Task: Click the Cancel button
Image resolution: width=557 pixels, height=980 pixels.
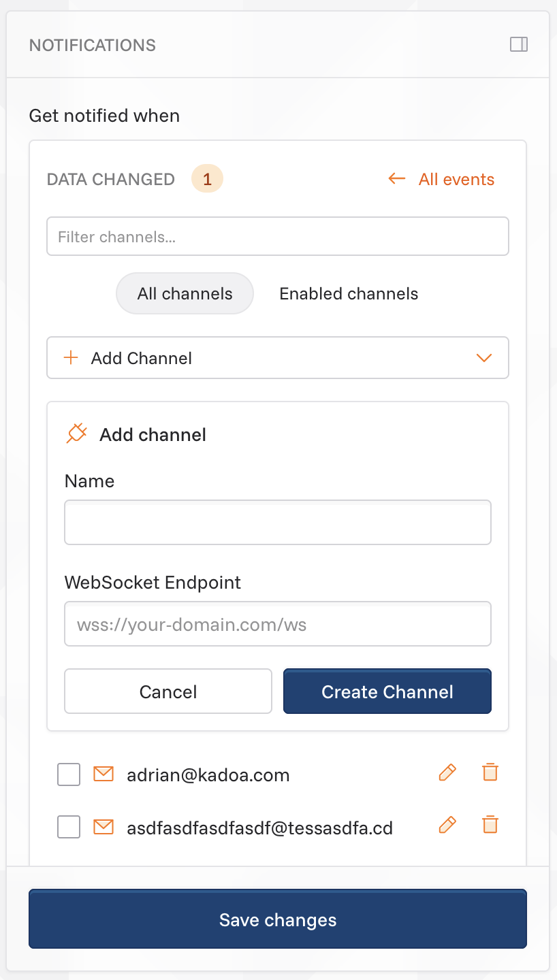Action: pos(168,691)
